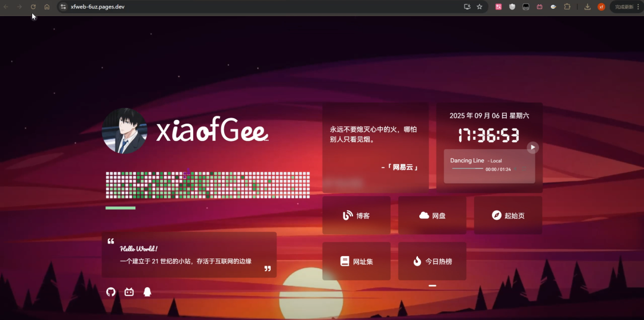
Task: Open the QQ penguin social icon
Action: tap(147, 292)
